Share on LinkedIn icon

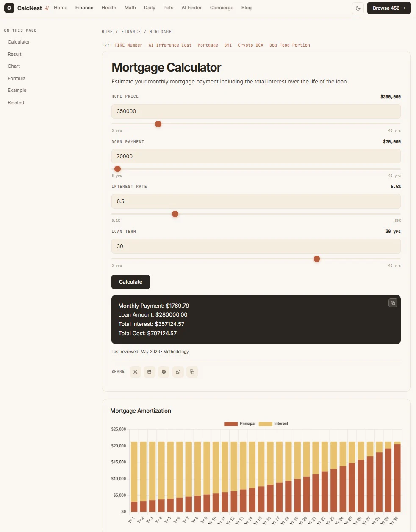[x=150, y=372]
